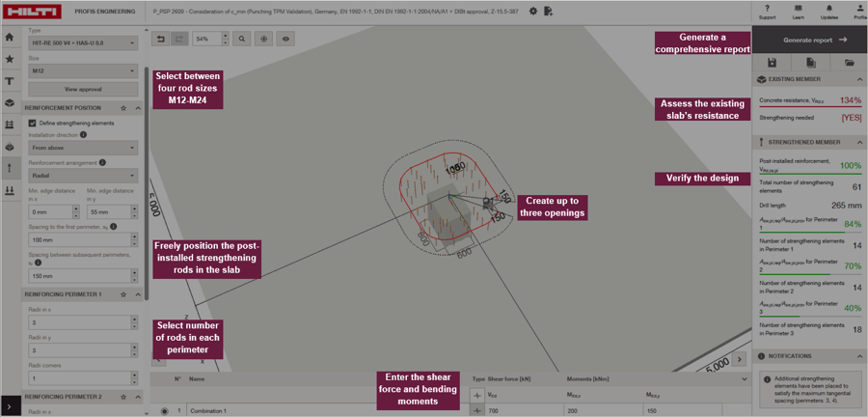
Task: Show info for Reinforcement arrangement
Action: 102,163
